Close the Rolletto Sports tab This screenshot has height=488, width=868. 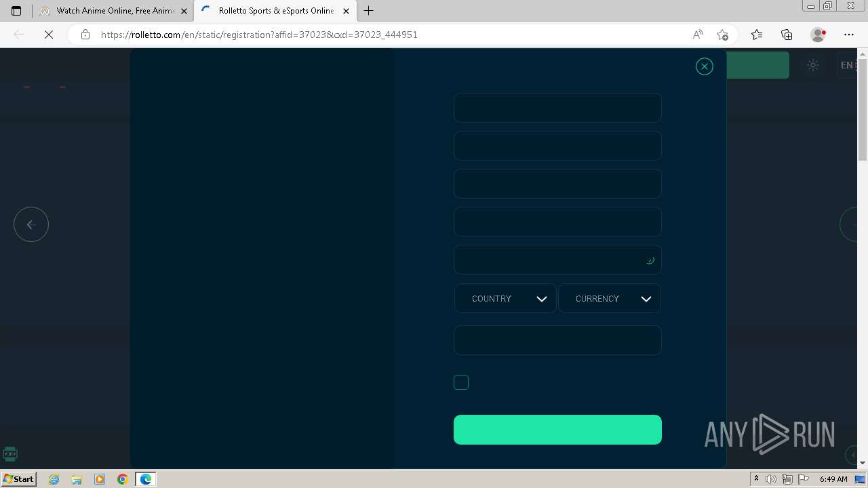[x=347, y=11]
